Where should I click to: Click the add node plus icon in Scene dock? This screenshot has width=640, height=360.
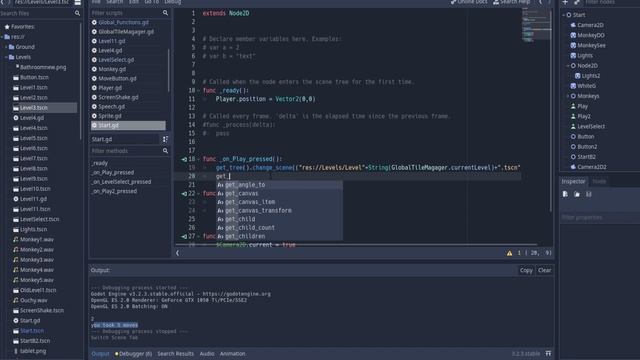pyautogui.click(x=565, y=2)
